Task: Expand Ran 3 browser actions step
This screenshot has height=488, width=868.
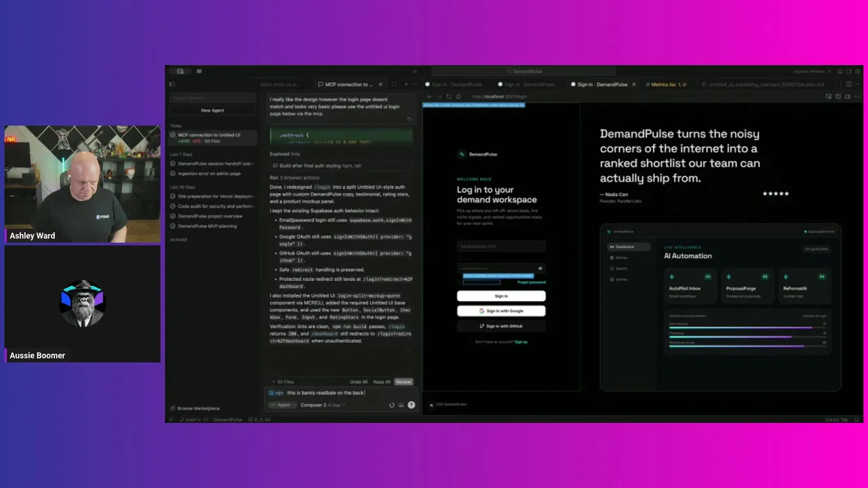Action: pos(294,178)
